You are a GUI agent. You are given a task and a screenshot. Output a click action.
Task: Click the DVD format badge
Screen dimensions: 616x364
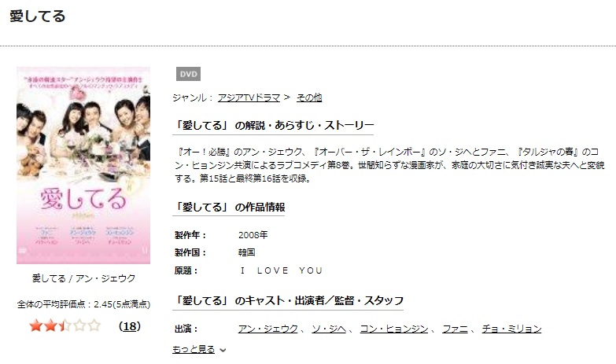click(x=188, y=74)
